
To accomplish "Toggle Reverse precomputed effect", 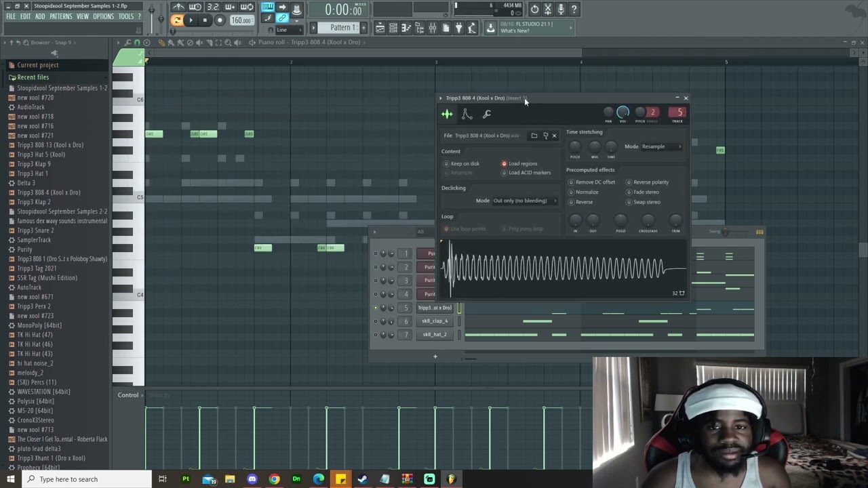I will 580,202.
